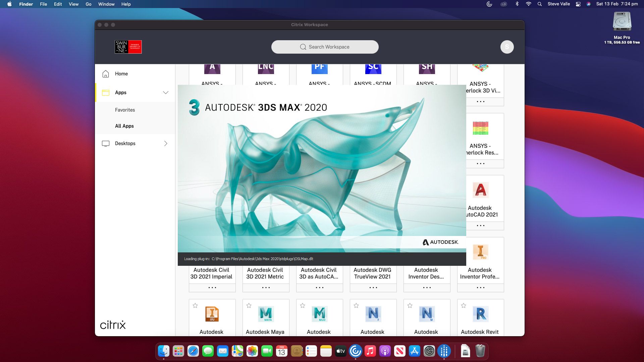Click the Swinburne logo
Screen dimensions: 644x362
click(128, 47)
